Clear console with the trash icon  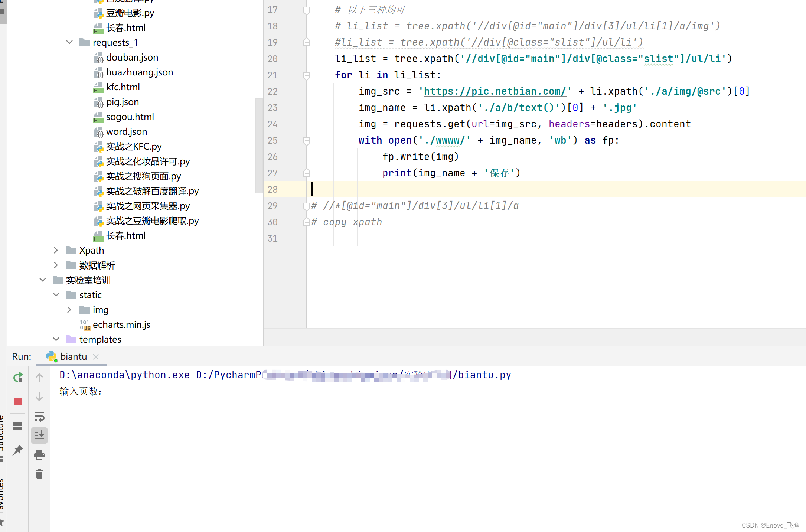[x=39, y=474]
